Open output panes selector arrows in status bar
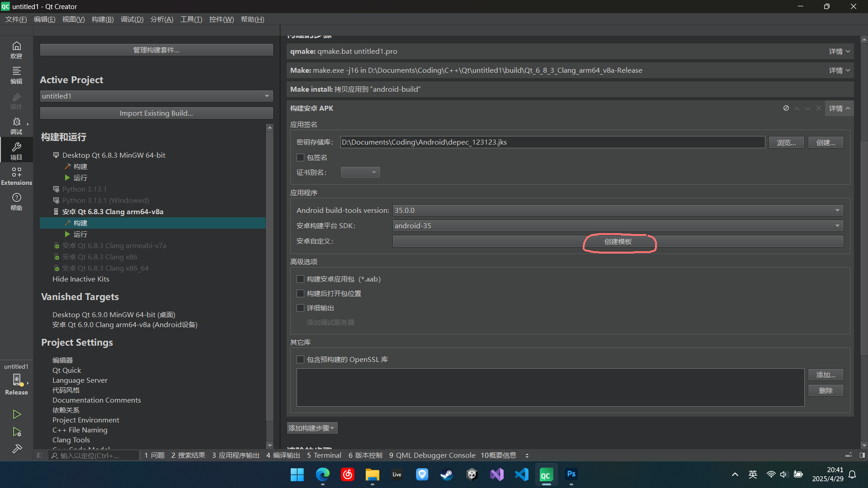The image size is (868, 488). (x=527, y=455)
